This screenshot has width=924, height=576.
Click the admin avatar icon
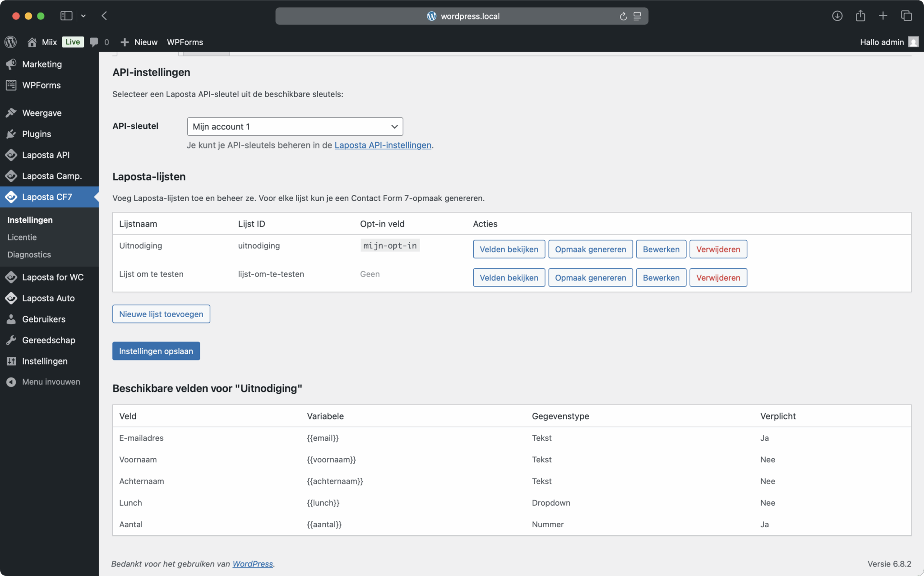tap(914, 42)
